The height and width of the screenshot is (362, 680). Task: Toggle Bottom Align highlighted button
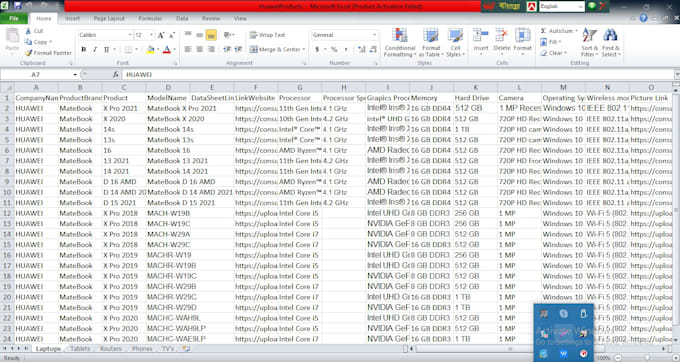tap(211, 35)
